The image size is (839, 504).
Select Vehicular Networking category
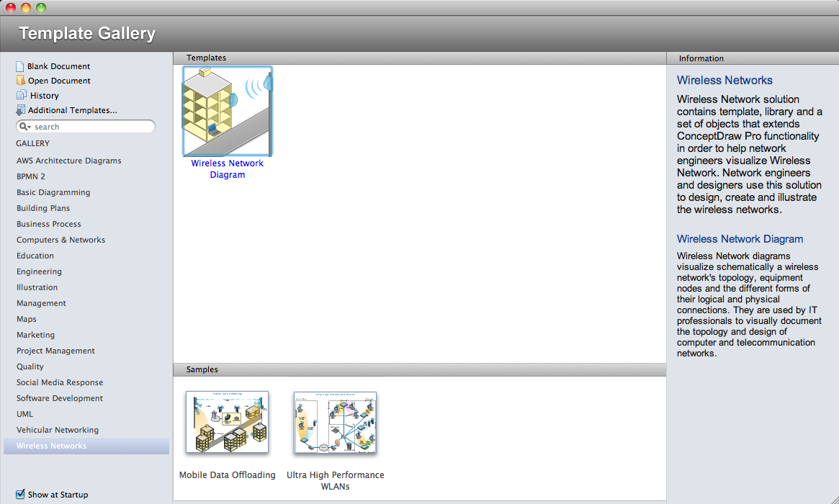[57, 430]
